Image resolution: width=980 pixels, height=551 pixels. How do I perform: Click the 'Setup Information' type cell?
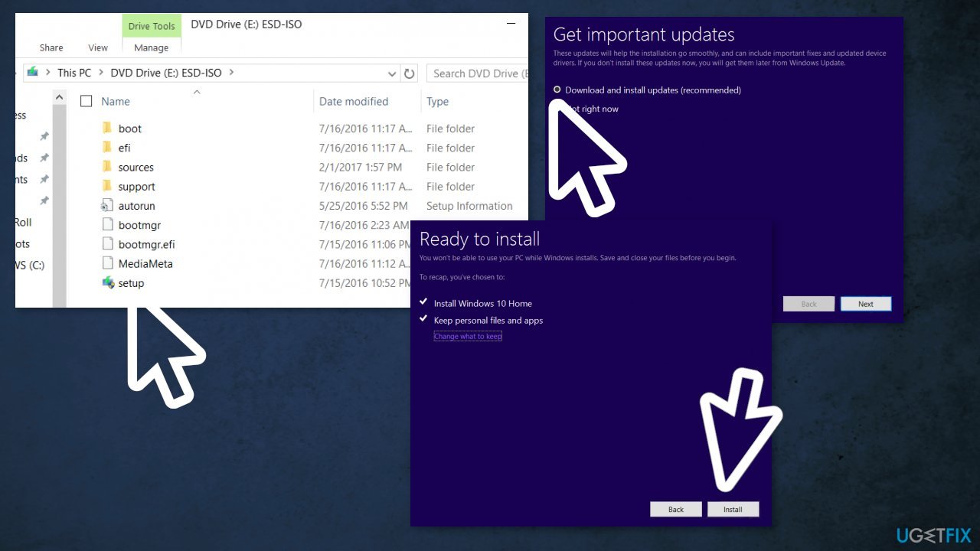pos(469,206)
